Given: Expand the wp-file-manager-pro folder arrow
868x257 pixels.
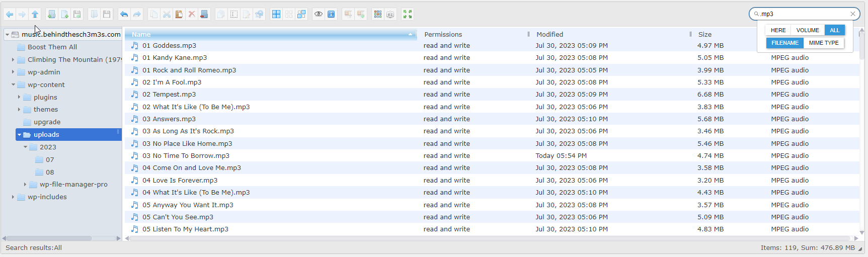Looking at the screenshot, I should tap(25, 185).
